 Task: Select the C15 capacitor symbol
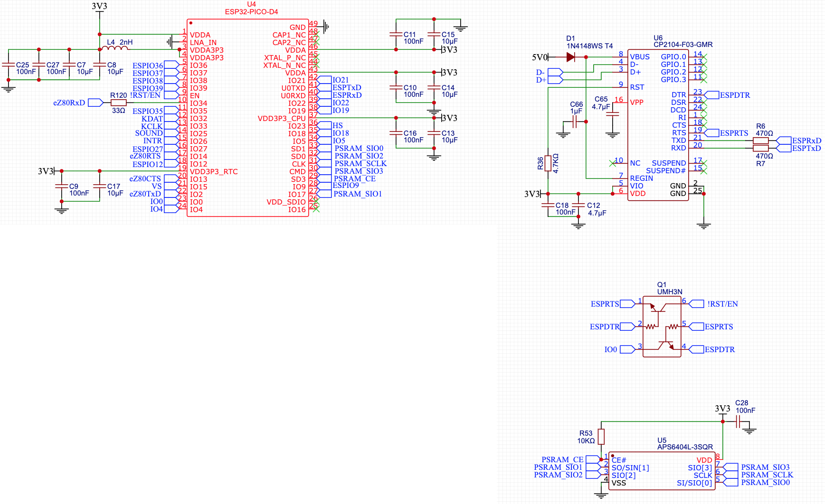[x=434, y=34]
